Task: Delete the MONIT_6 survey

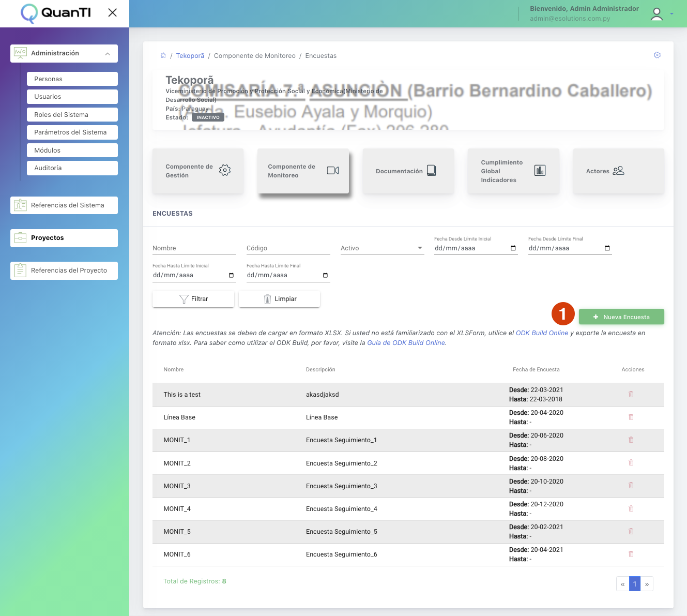Action: 631,554
